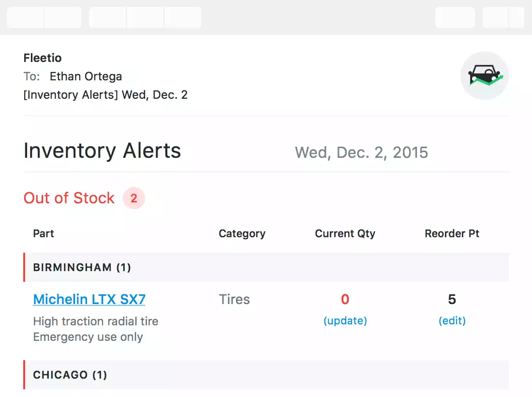Click the date Wed, Dec. 2, 2015
The width and height of the screenshot is (532, 397).
click(361, 152)
